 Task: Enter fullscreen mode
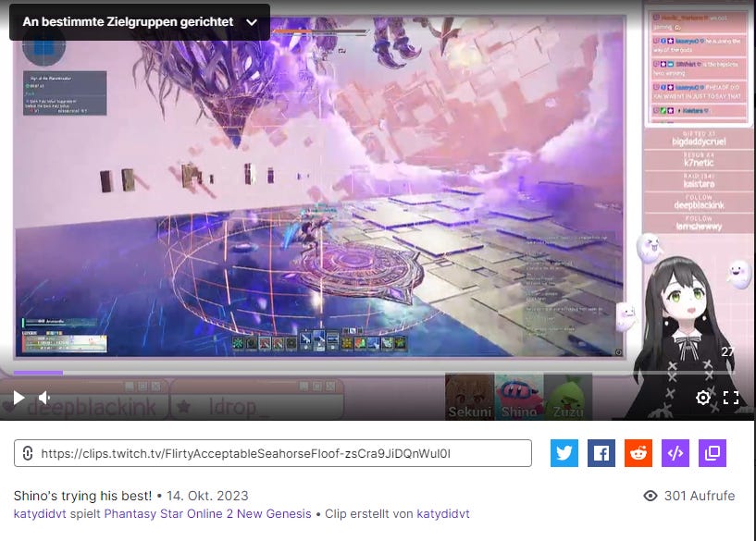tap(731, 398)
